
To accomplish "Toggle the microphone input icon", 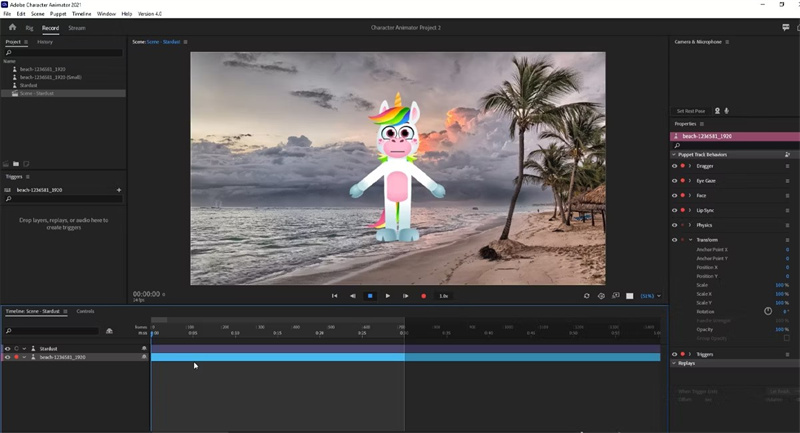I will click(726, 111).
